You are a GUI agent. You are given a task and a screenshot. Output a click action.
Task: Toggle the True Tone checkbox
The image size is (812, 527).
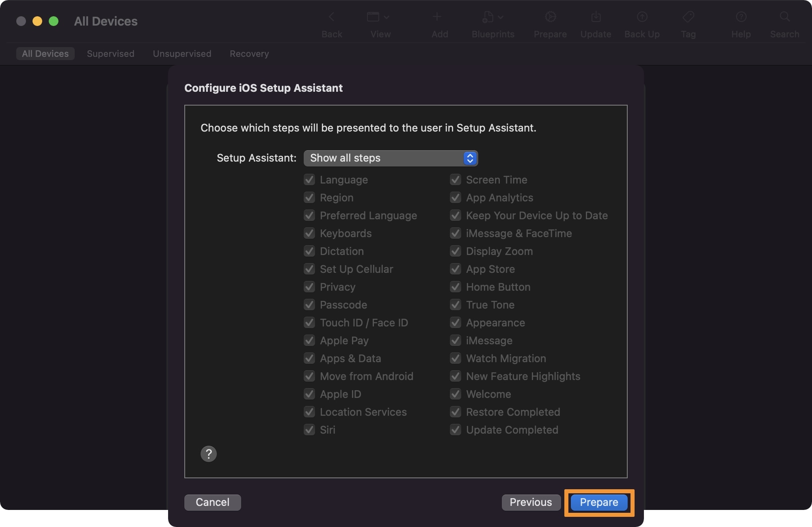pos(456,305)
